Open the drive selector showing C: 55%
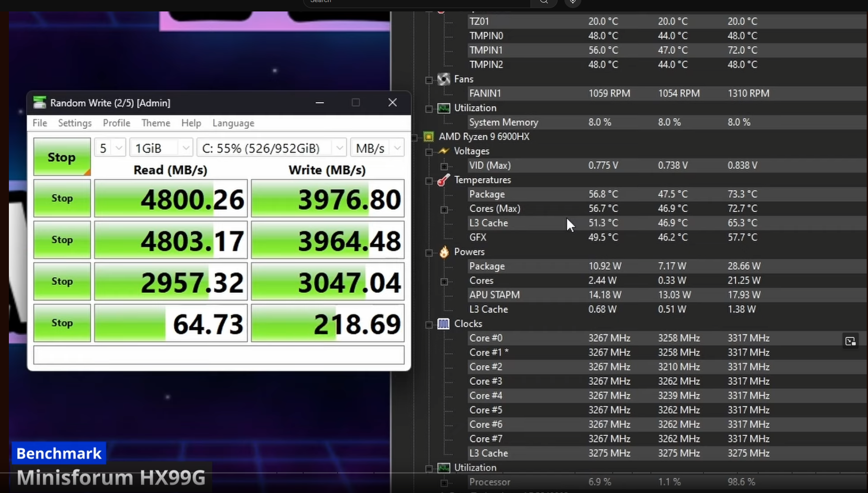Screen dimensions: 868x493 coord(272,148)
